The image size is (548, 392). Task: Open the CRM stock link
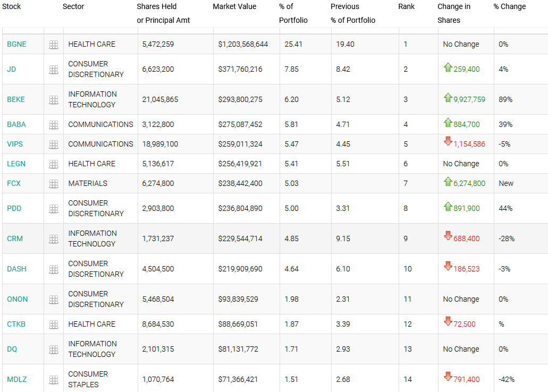pos(15,238)
